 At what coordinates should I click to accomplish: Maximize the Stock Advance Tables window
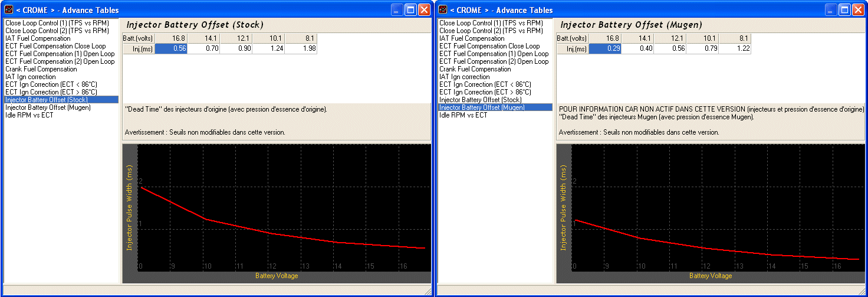pyautogui.click(x=410, y=9)
